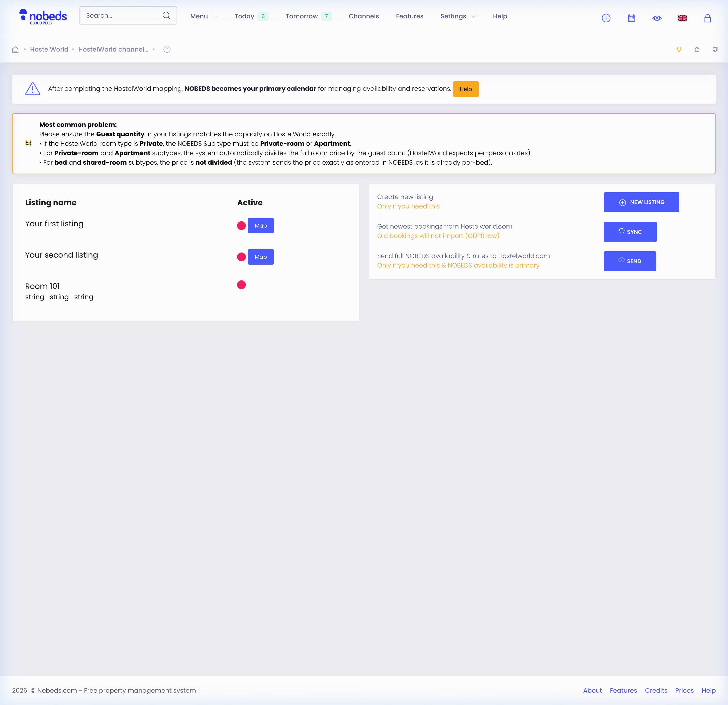Click 'Old bookings will not import' note
The image size is (728, 705).
[438, 236]
